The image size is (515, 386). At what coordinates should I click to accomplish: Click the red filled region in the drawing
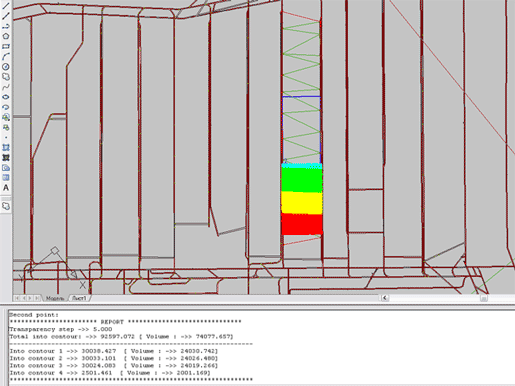[302, 224]
